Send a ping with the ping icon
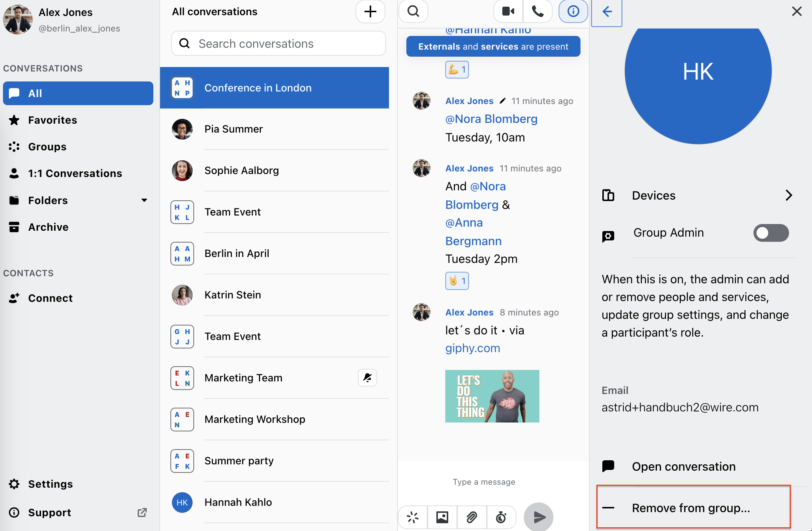Screen dimensions: 812x531 point(413,517)
